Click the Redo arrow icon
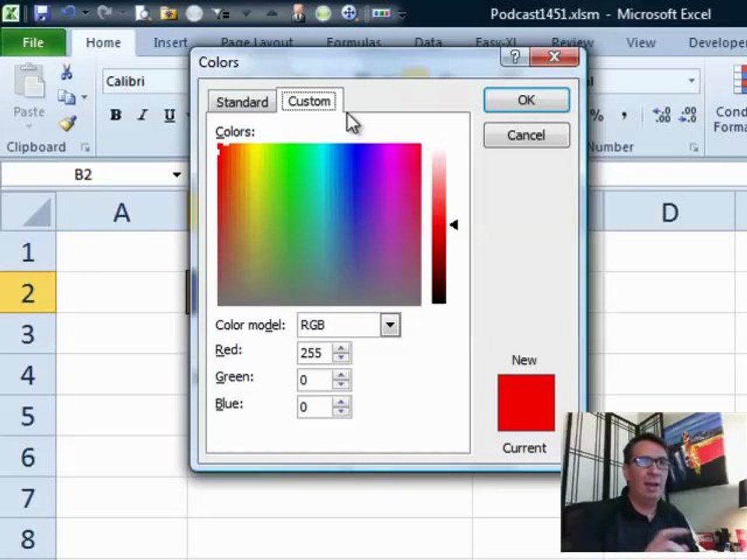Screen dimensions: 747x560 104,13
